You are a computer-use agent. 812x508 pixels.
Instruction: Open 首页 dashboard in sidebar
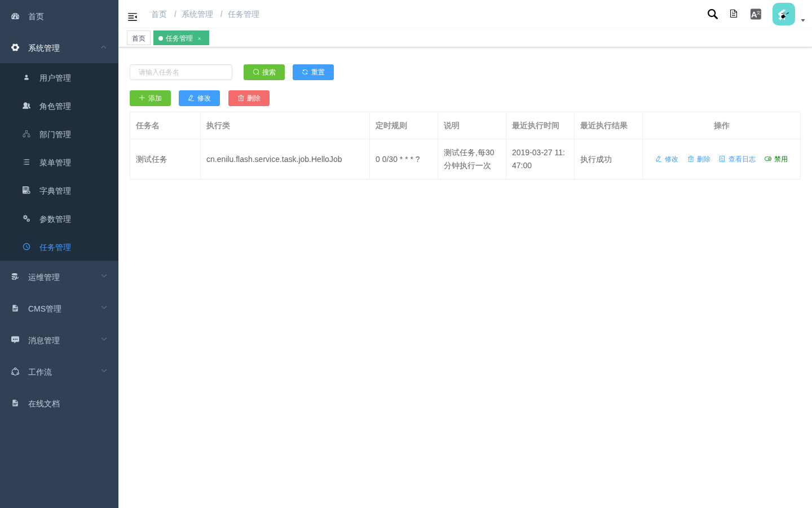click(x=59, y=16)
